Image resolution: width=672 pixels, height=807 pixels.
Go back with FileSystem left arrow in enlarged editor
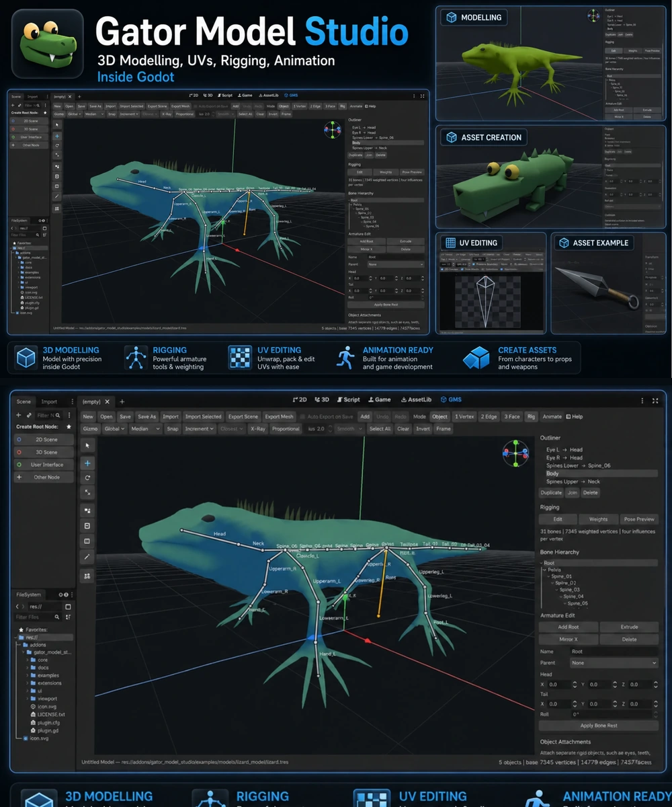point(18,607)
